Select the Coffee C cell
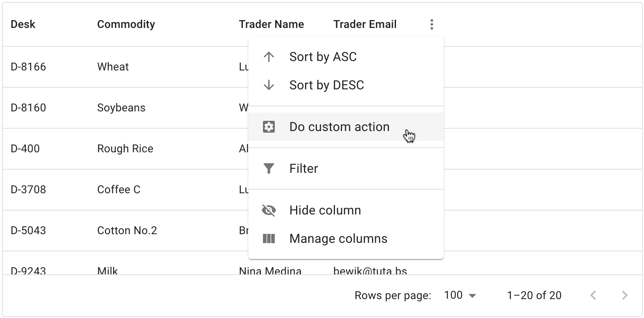Viewport: 644px width, 318px height. [x=118, y=190]
